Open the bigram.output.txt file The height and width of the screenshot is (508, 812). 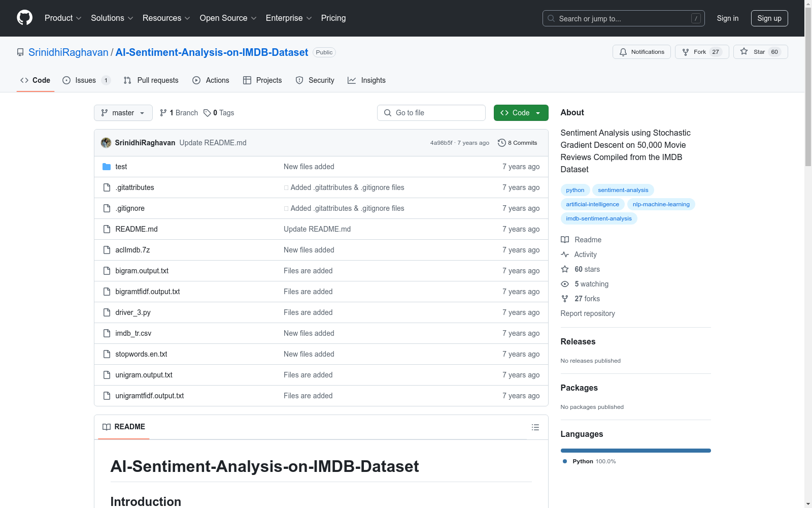[x=142, y=271]
